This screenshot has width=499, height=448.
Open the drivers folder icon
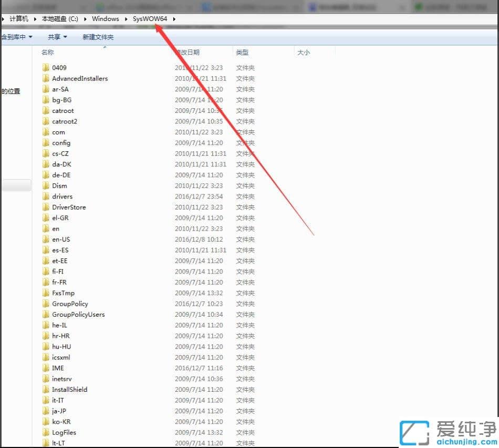pyautogui.click(x=46, y=196)
